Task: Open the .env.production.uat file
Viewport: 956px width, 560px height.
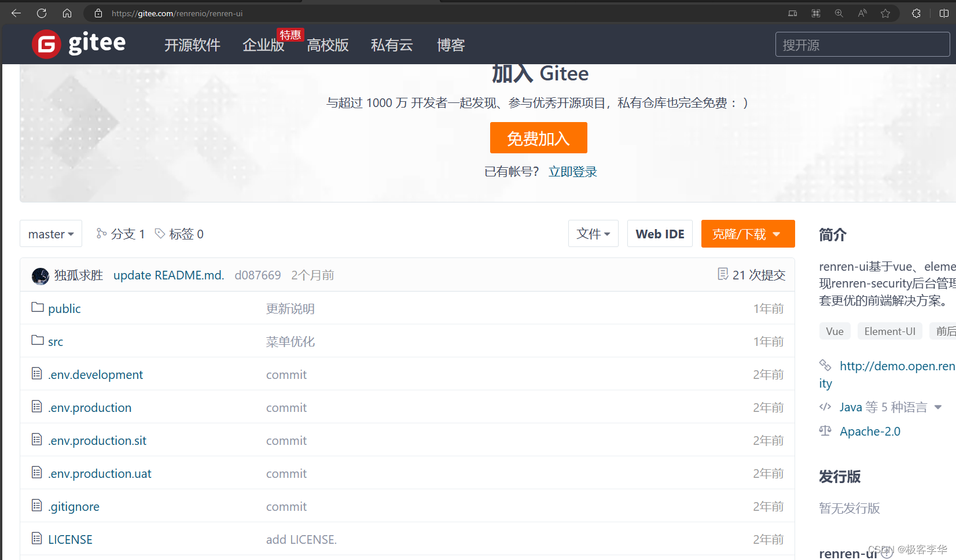Action: (x=100, y=473)
